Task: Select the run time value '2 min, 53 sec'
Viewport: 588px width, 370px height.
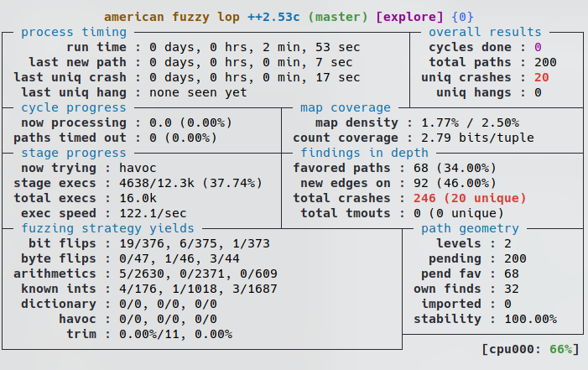Action: [311, 47]
